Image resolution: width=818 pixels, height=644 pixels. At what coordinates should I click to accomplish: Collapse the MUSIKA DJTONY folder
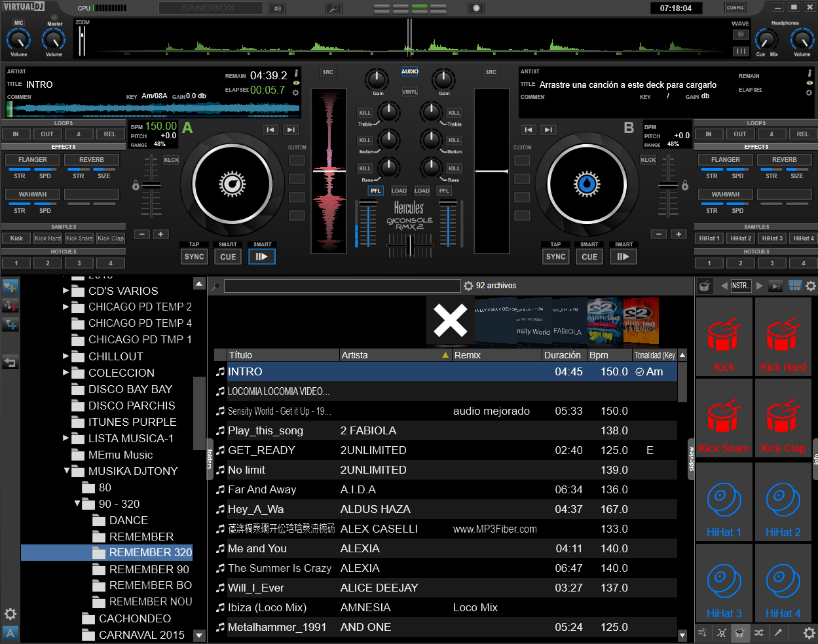point(66,470)
